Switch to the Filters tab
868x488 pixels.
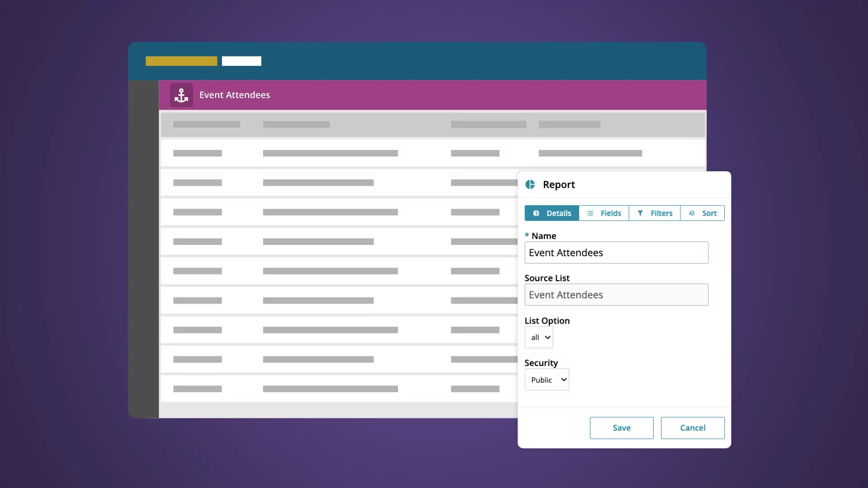coord(655,213)
